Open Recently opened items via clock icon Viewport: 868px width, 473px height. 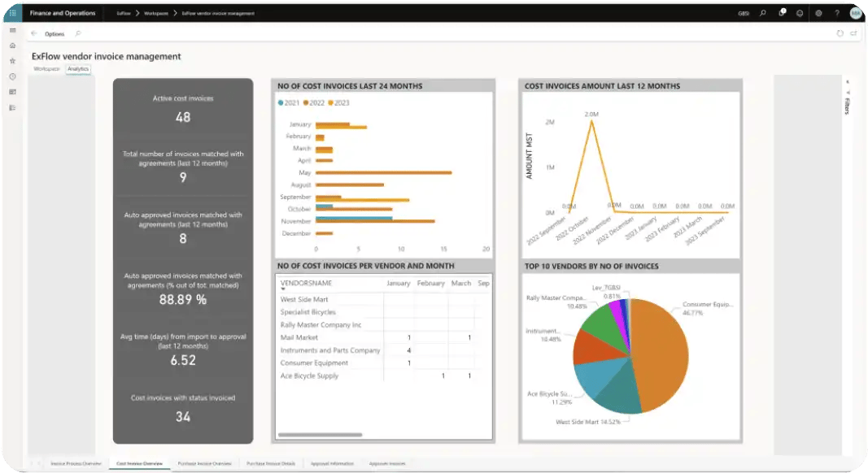(x=12, y=76)
